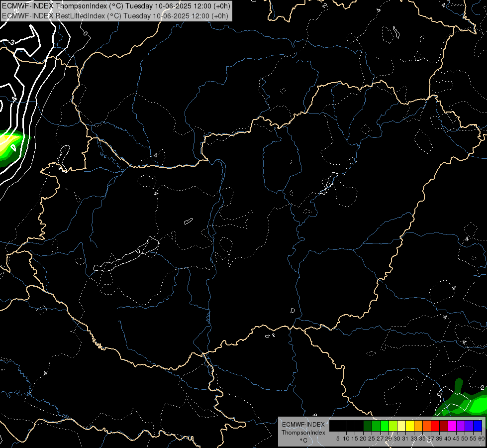Pick the pale yellow 30-31 legend swatch

(x=401, y=426)
